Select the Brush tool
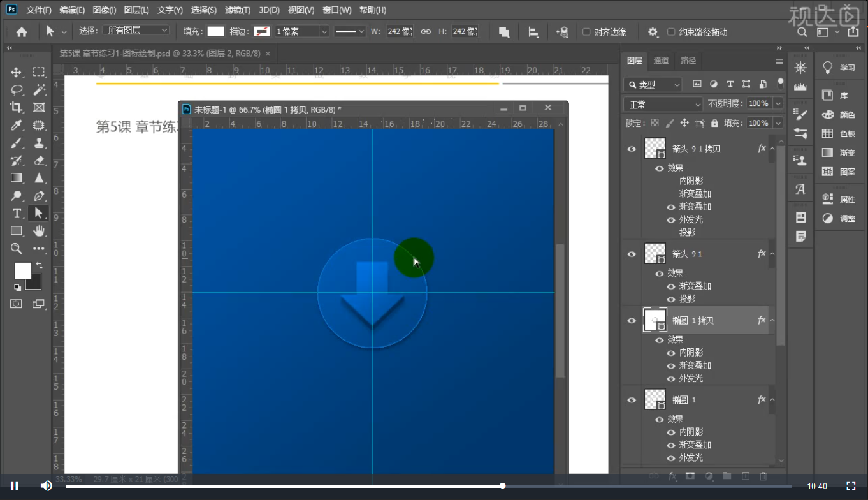The width and height of the screenshot is (868, 500). click(17, 143)
